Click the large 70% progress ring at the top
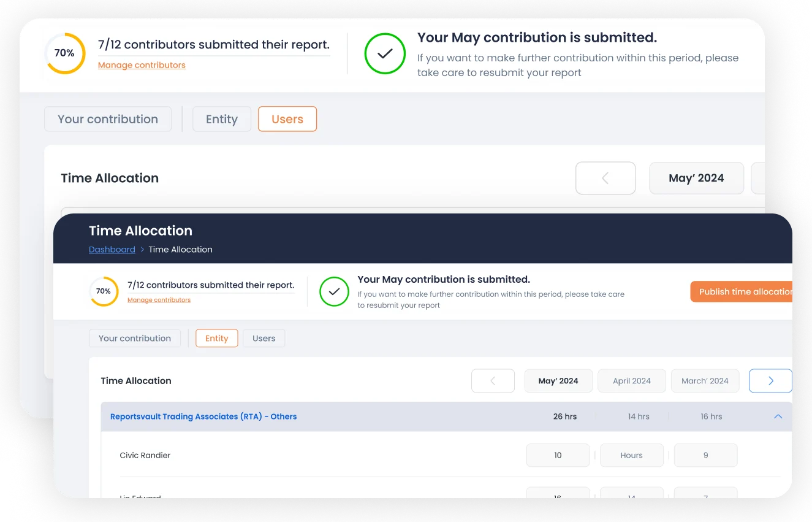This screenshot has height=522, width=812. (64, 53)
